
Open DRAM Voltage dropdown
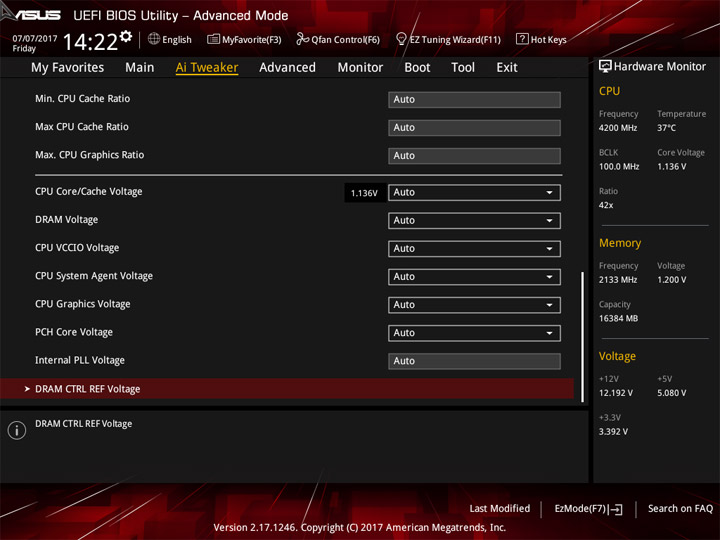coord(474,220)
